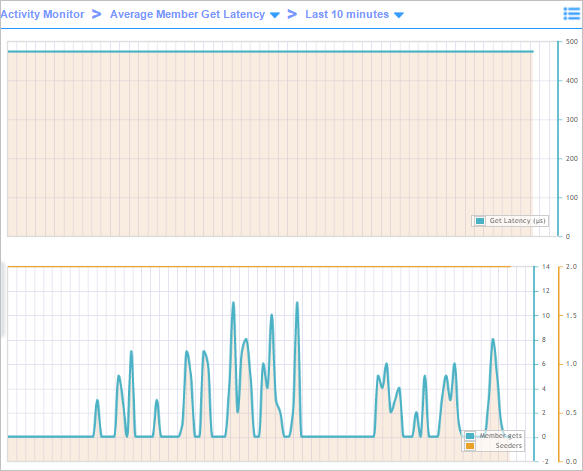Screen dimensions: 583x471
Task: Click the first breadcrumb separator arrow after Activity Monitor
Action: 97,14
